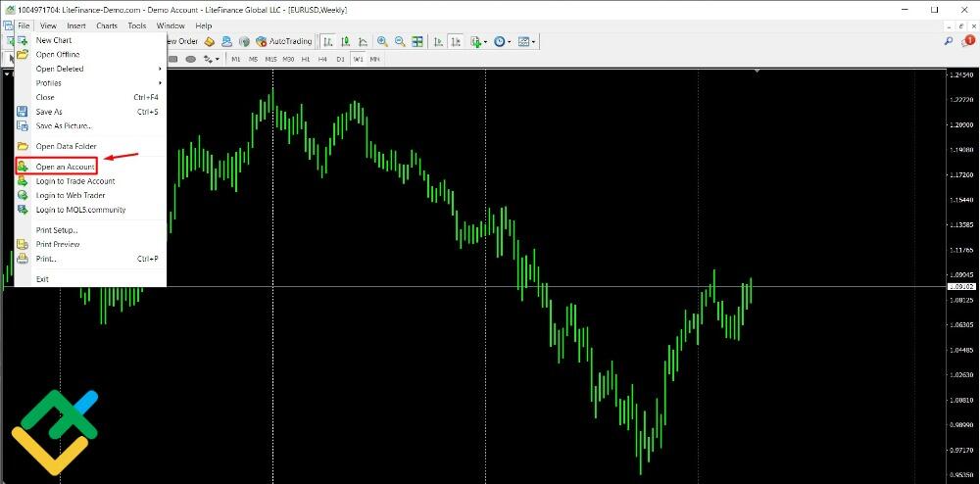Viewport: 980px width, 484px height.
Task: Choose Exit in File menu
Action: (90, 279)
